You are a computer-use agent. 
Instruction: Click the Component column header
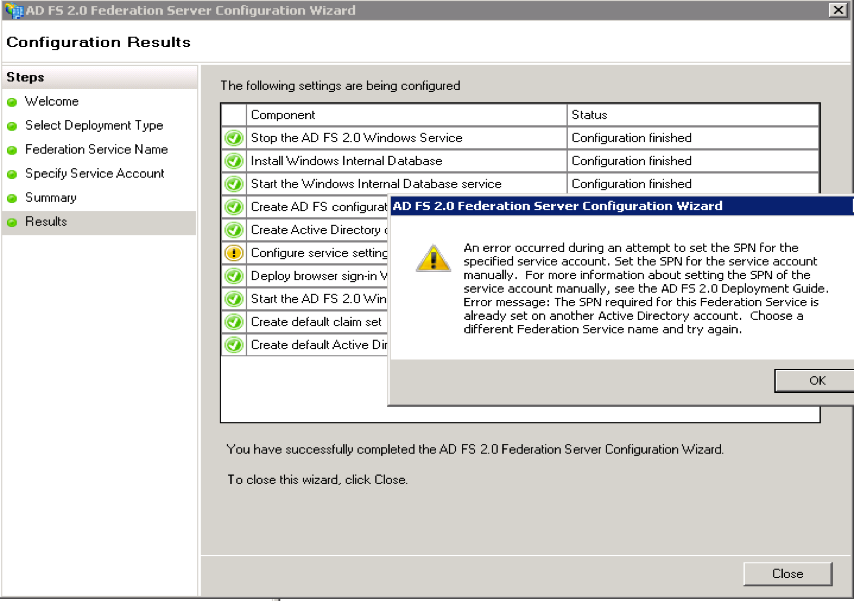point(406,115)
